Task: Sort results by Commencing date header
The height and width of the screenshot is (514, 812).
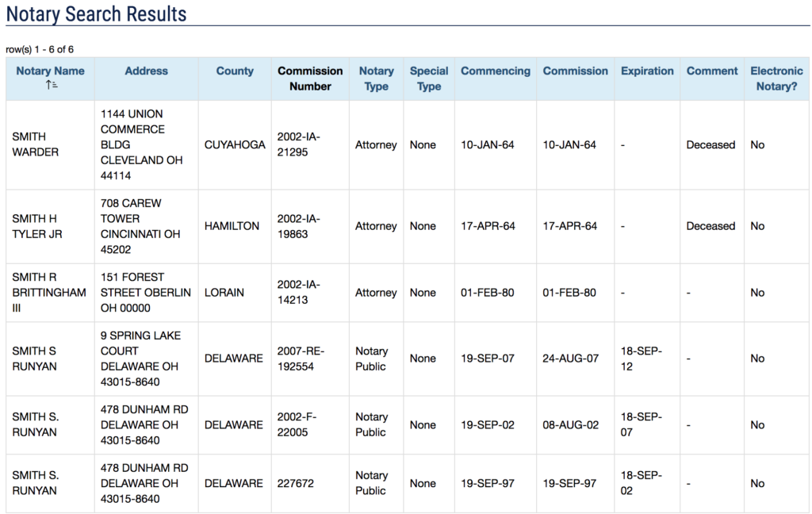Action: coord(496,71)
